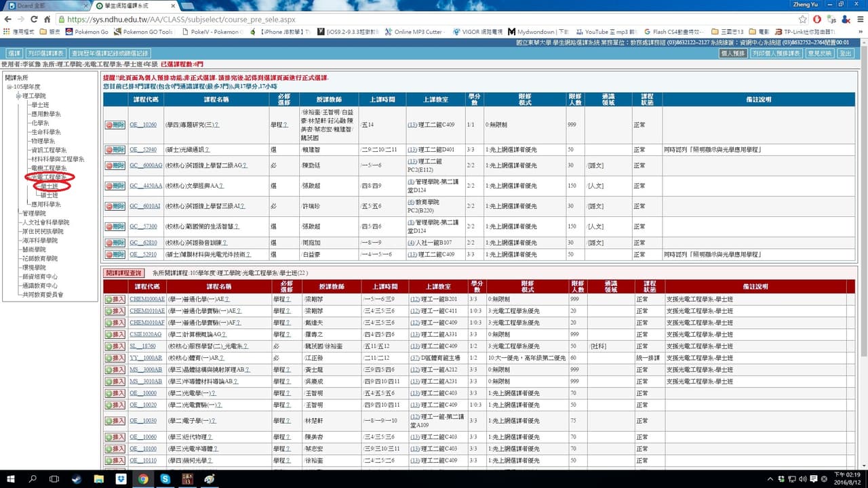868x488 pixels.
Task: Launch Skype from the taskbar
Action: pyautogui.click(x=165, y=479)
